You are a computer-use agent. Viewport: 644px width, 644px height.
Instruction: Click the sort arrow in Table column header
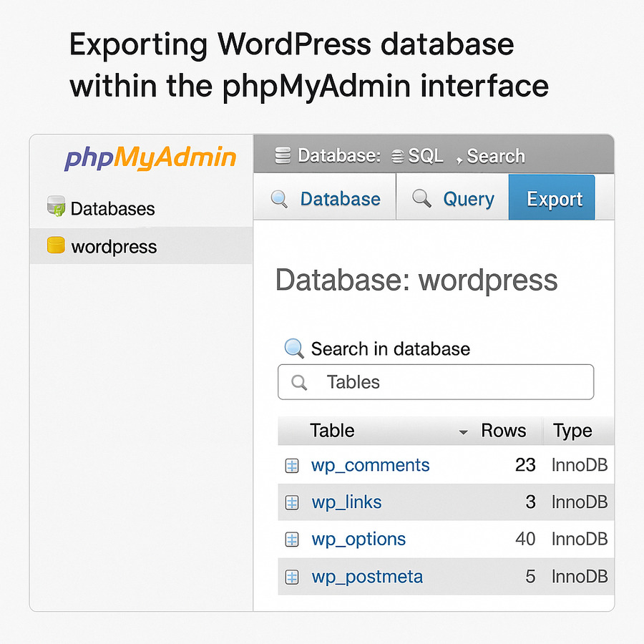click(x=463, y=432)
